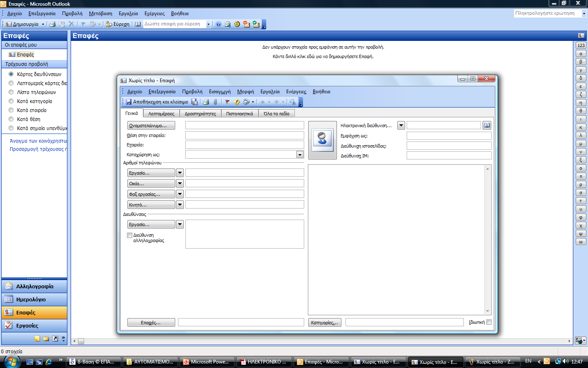Open the Μορφή menu in contact window
588x368 pixels.
245,92
